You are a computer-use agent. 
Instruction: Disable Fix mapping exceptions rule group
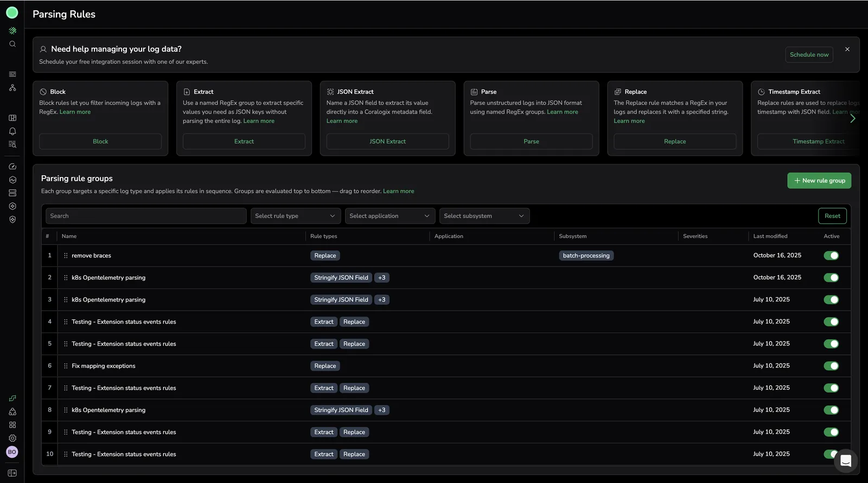(x=831, y=366)
